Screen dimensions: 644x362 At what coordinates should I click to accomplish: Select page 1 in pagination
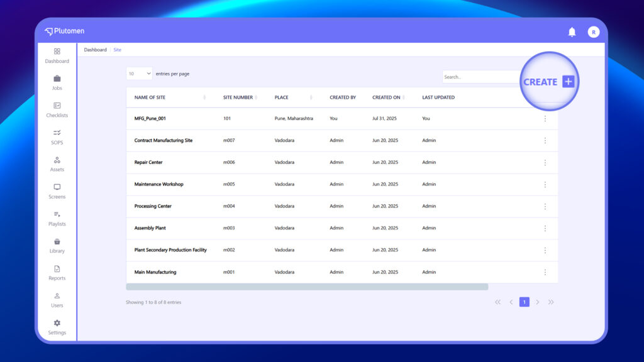pyautogui.click(x=524, y=302)
